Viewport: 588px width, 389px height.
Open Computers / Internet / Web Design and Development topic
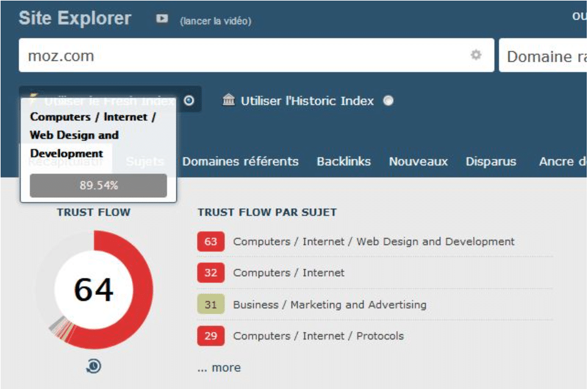[x=374, y=241]
